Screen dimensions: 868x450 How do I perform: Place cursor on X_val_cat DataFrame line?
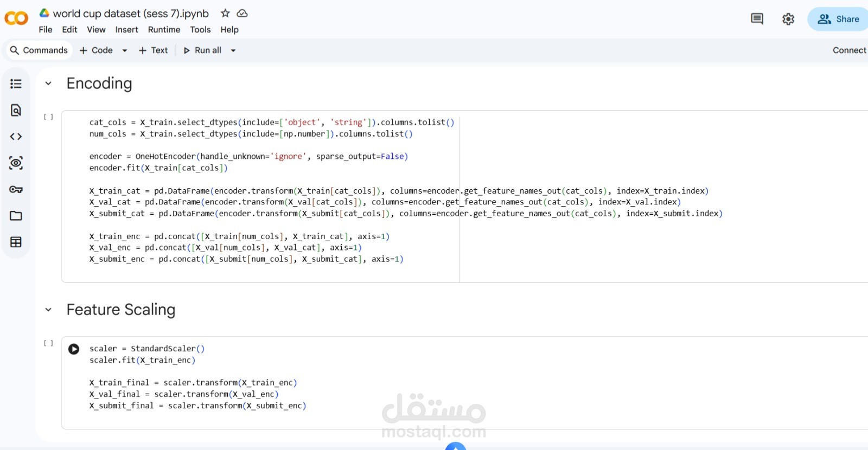click(385, 202)
